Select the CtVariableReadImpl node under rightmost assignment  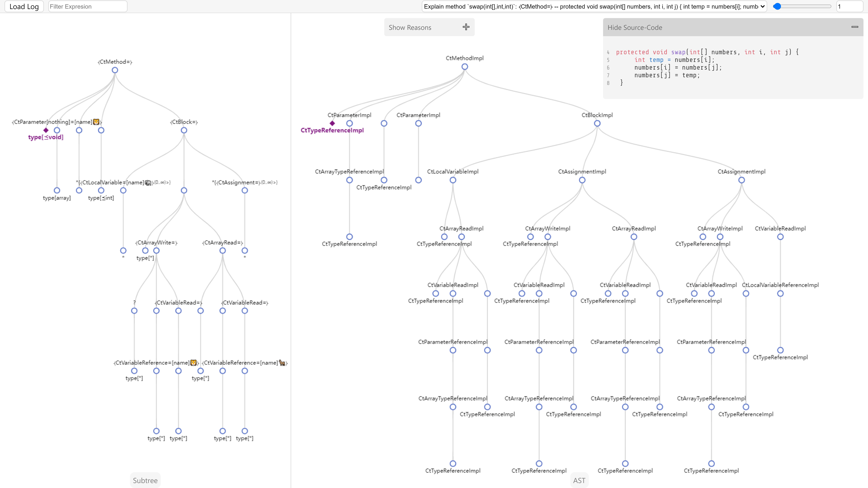780,237
